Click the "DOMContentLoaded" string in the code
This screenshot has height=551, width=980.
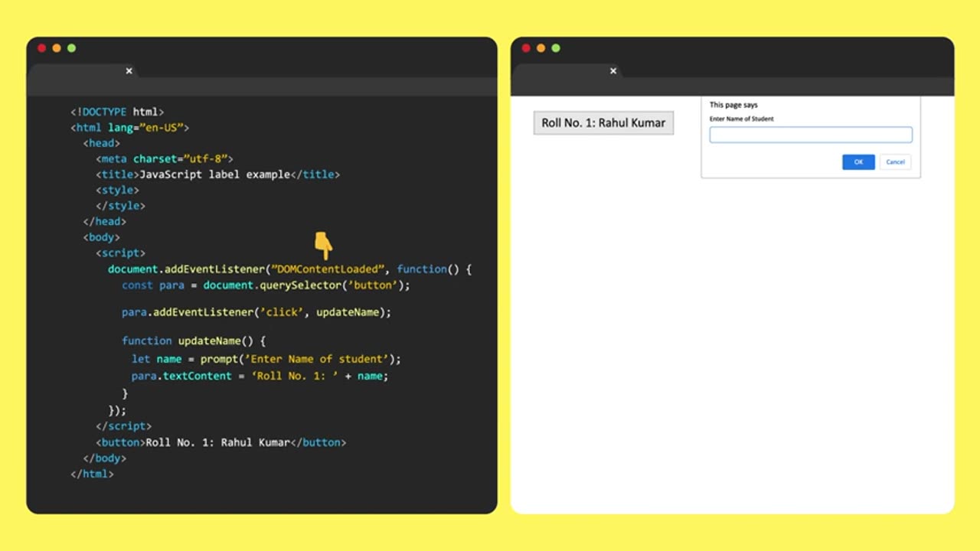328,269
